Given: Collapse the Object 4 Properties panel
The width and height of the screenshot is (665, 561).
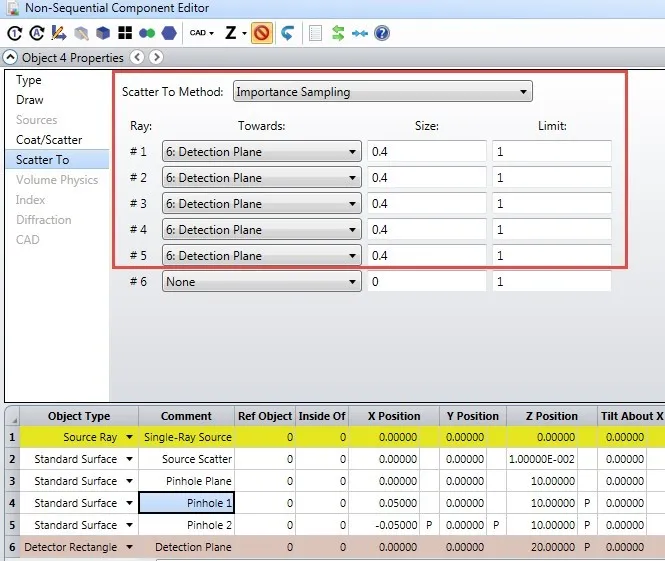Looking at the screenshot, I should [10, 57].
